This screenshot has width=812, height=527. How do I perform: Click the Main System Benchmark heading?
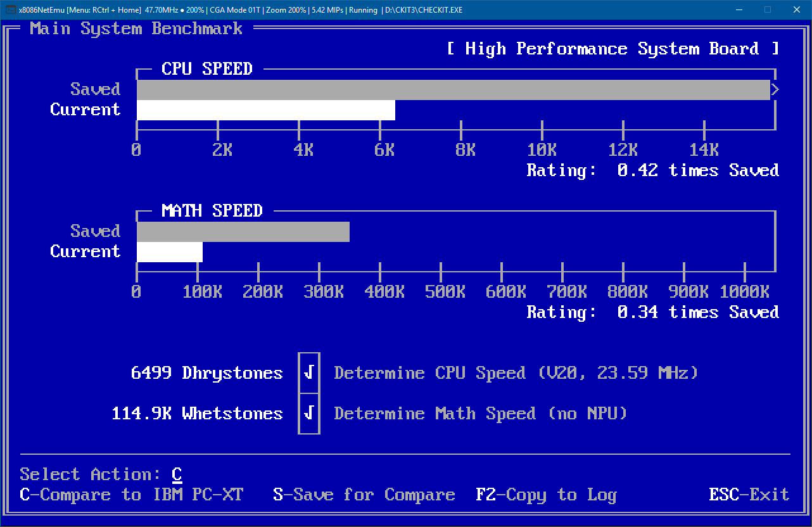137,28
